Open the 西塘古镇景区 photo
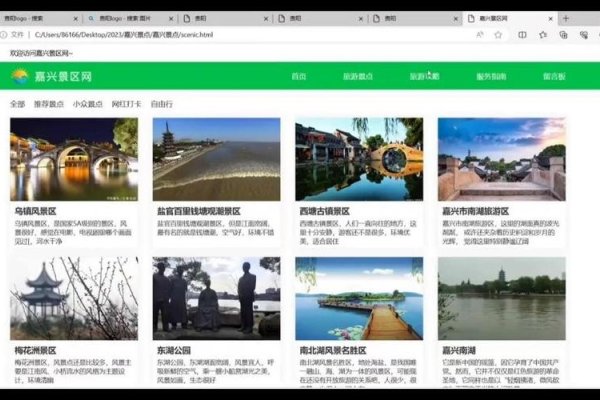 [359, 159]
